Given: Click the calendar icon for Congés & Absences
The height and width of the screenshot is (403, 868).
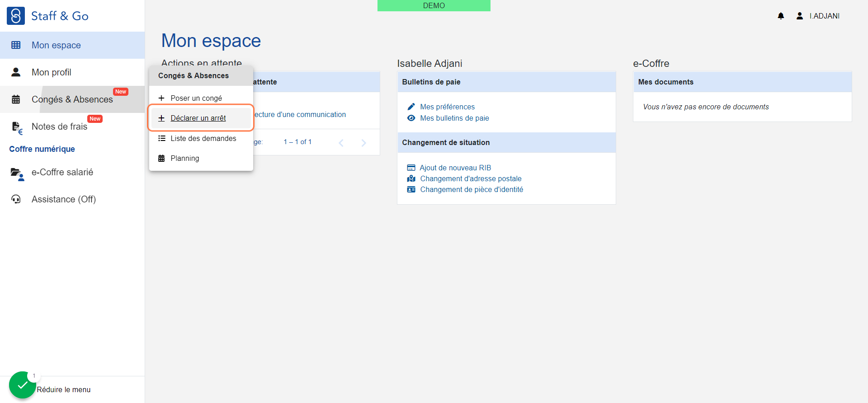Looking at the screenshot, I should click(16, 99).
